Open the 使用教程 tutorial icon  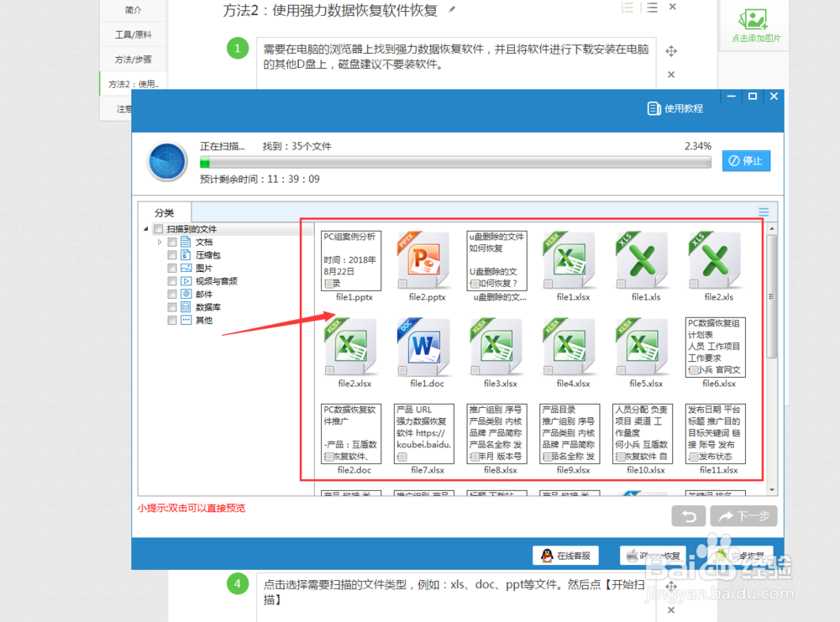tap(654, 108)
